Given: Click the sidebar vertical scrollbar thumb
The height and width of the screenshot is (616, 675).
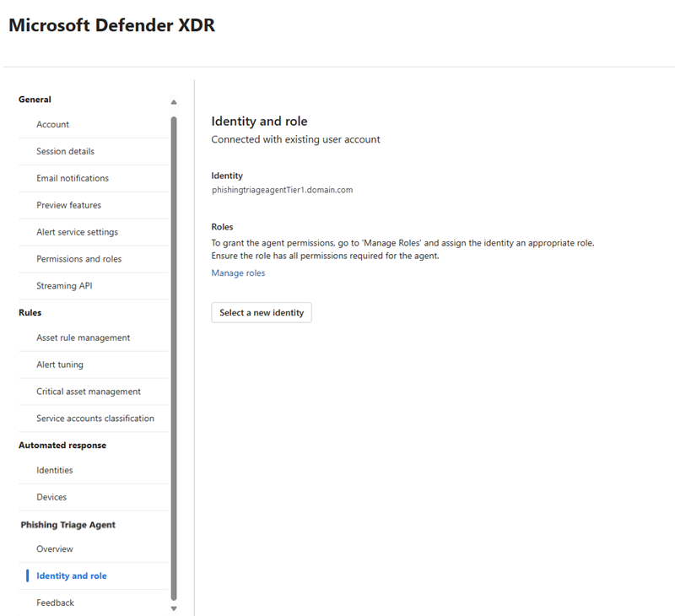Looking at the screenshot, I should (x=174, y=358).
